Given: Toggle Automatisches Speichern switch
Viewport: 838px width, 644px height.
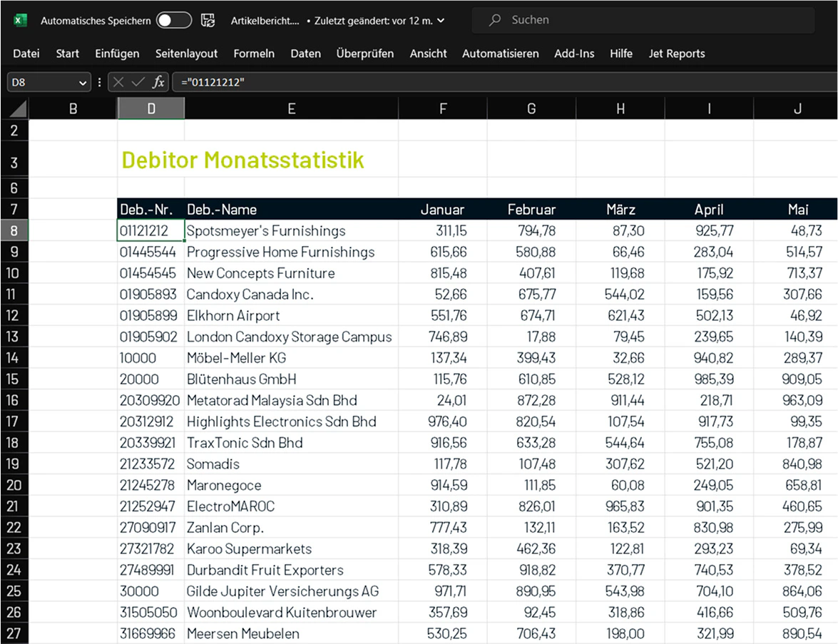Looking at the screenshot, I should (174, 20).
